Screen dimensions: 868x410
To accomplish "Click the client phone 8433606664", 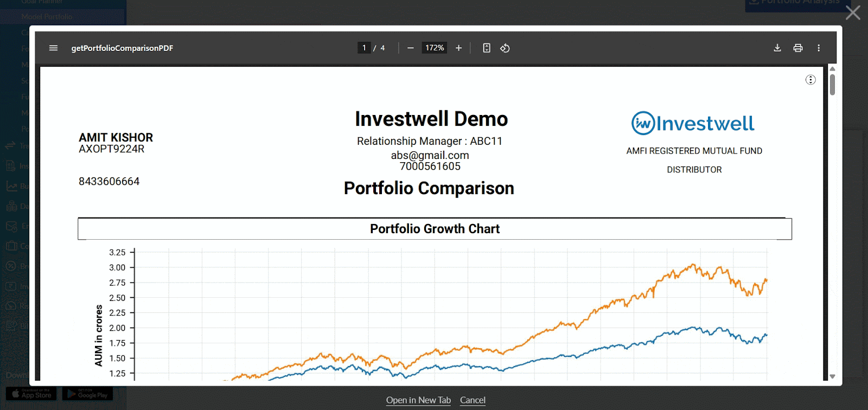I will 109,181.
